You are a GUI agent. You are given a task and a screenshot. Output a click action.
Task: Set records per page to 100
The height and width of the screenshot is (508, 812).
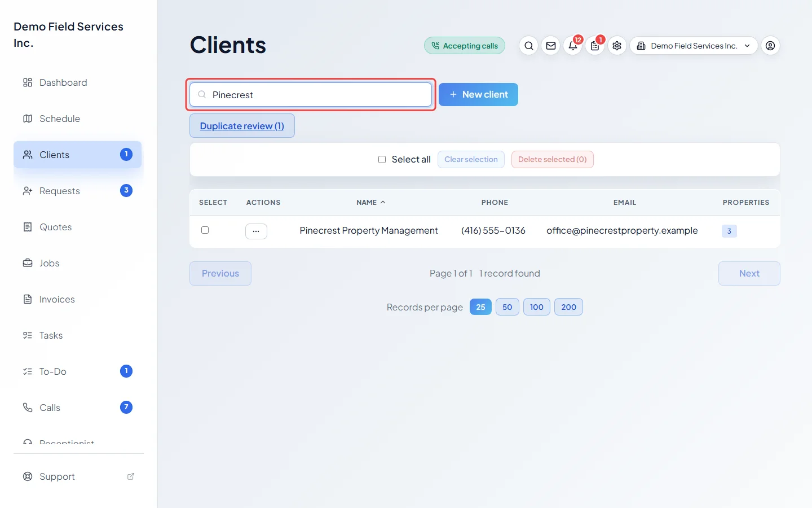coord(537,307)
